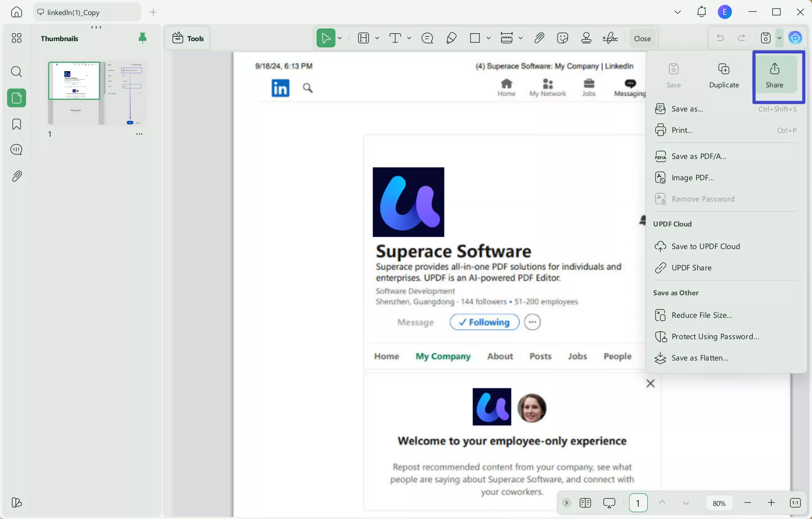Open the bookmarks panel icon
This screenshot has width=812, height=519.
(x=16, y=124)
